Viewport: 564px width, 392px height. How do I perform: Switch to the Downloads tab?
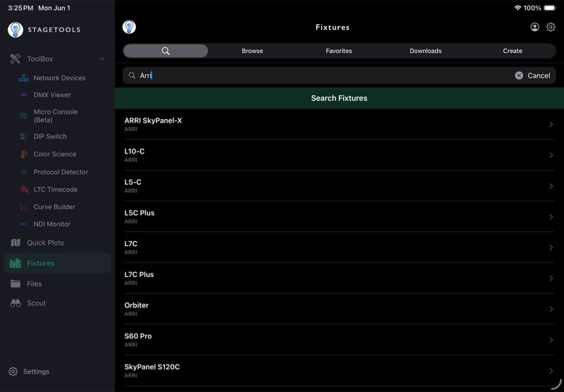click(x=426, y=51)
